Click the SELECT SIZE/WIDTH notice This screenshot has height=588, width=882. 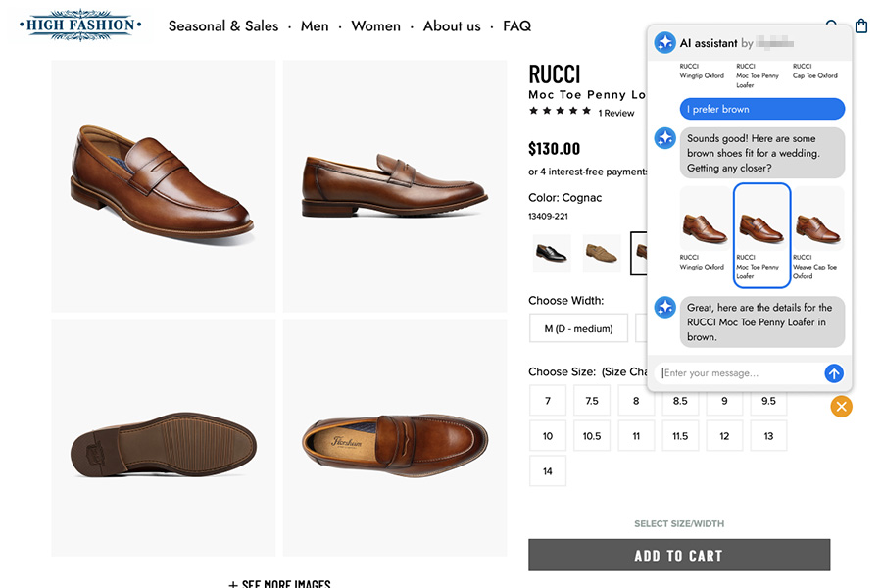(679, 524)
